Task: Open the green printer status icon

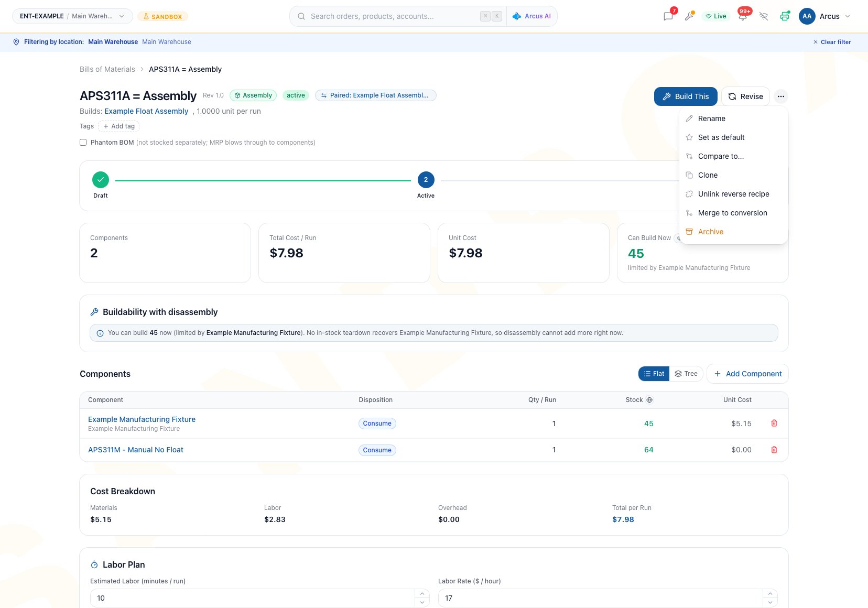Action: click(785, 16)
